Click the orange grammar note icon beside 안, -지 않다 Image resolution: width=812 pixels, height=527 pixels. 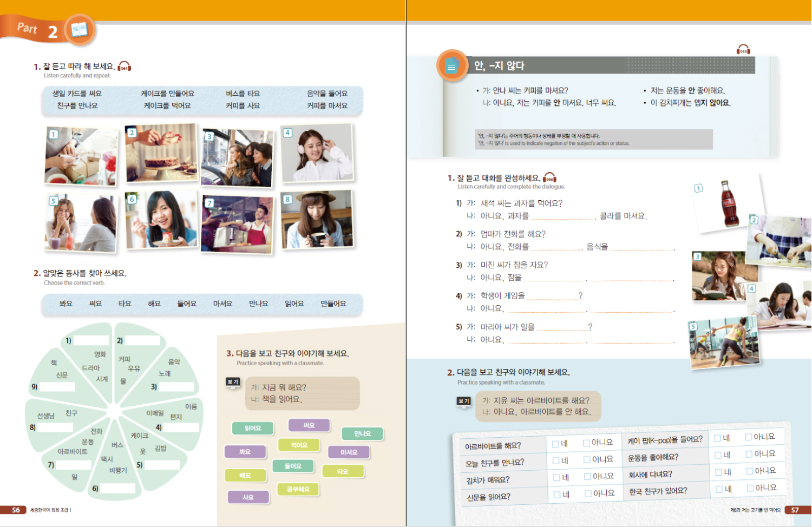tap(451, 66)
